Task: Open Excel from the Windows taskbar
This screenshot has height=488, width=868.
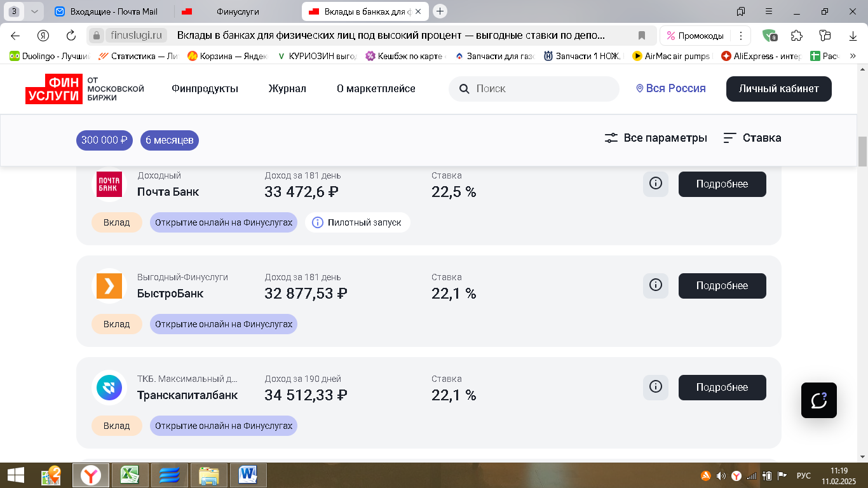Action: click(130, 475)
